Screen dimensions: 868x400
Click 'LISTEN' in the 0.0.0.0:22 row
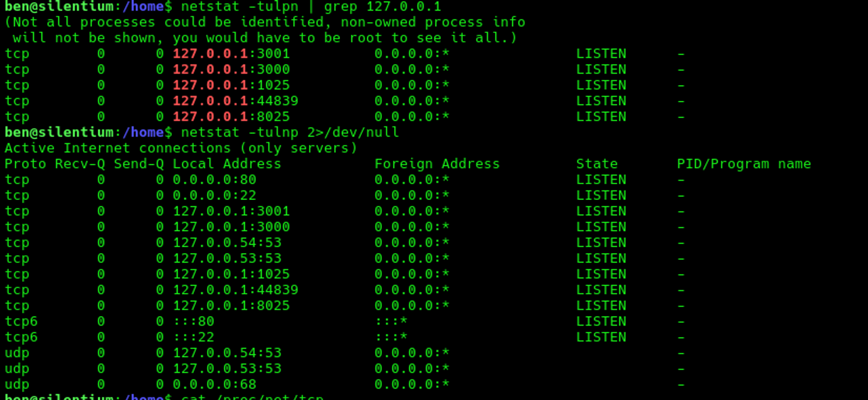tap(601, 195)
